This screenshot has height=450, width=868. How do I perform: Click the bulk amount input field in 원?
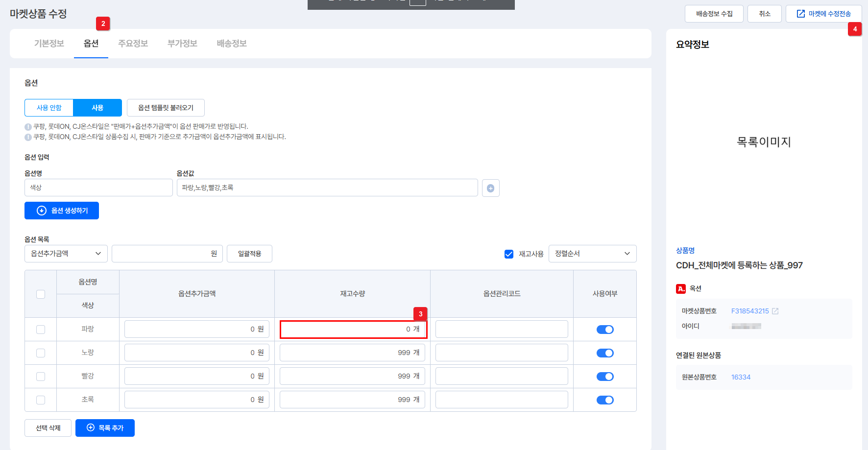[x=167, y=254]
